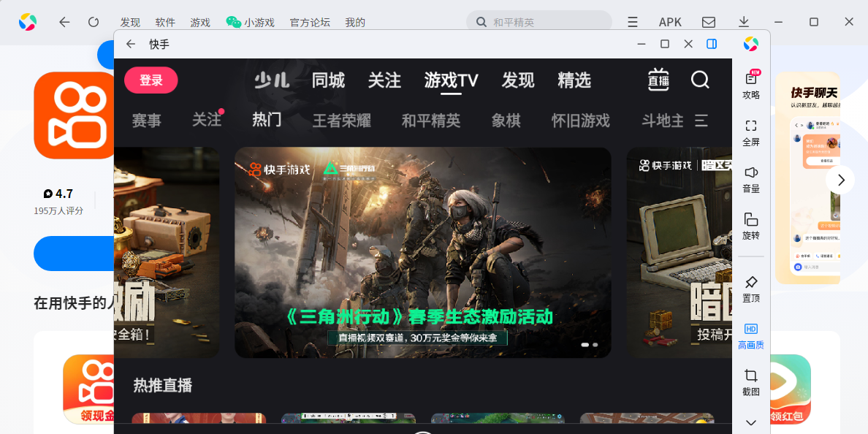This screenshot has height=434, width=868.
Task: Open the 快手 search magnifier
Action: pos(700,80)
